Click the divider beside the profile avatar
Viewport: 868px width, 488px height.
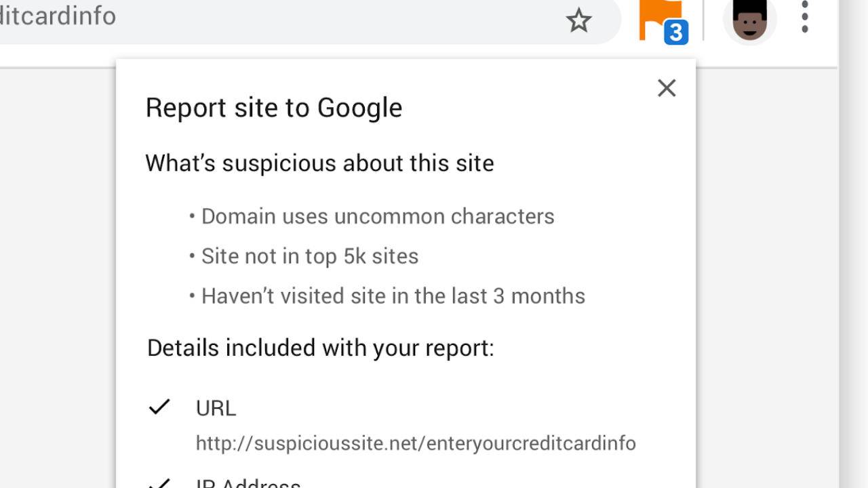[703, 20]
